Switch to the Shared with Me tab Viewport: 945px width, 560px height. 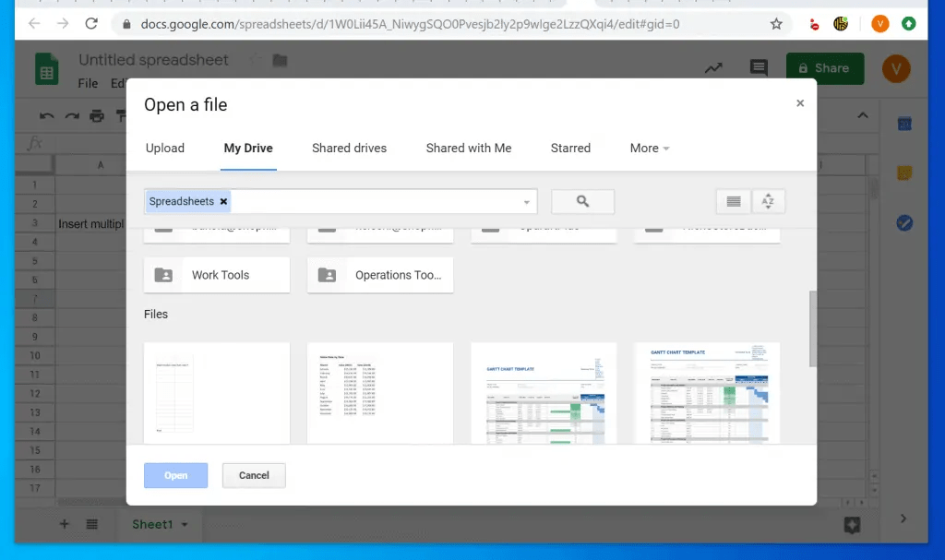coord(468,148)
